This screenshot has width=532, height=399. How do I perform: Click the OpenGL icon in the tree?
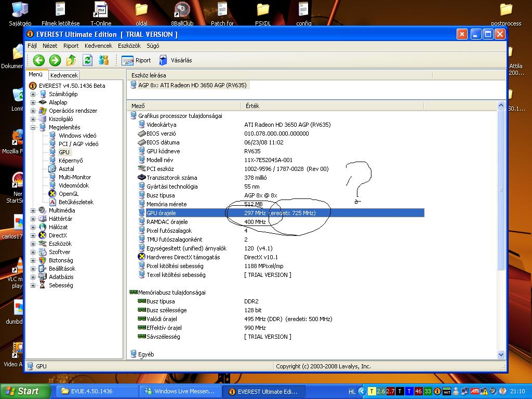[52, 194]
